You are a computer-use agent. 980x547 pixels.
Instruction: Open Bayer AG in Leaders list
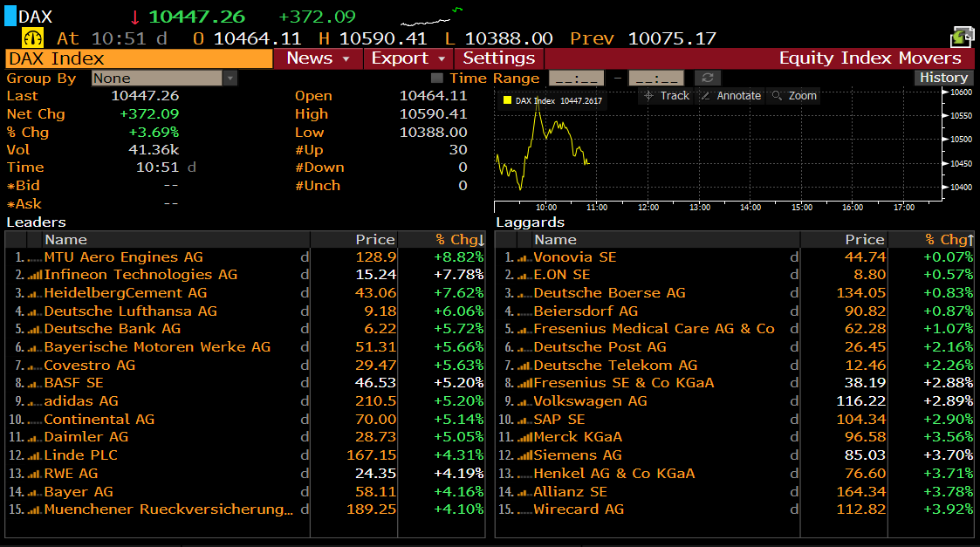(79, 492)
